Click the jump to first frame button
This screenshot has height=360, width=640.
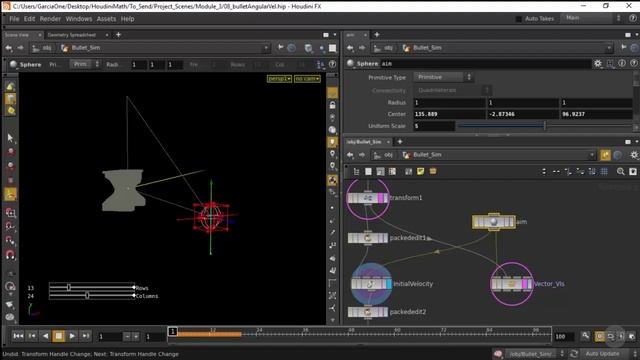point(18,336)
